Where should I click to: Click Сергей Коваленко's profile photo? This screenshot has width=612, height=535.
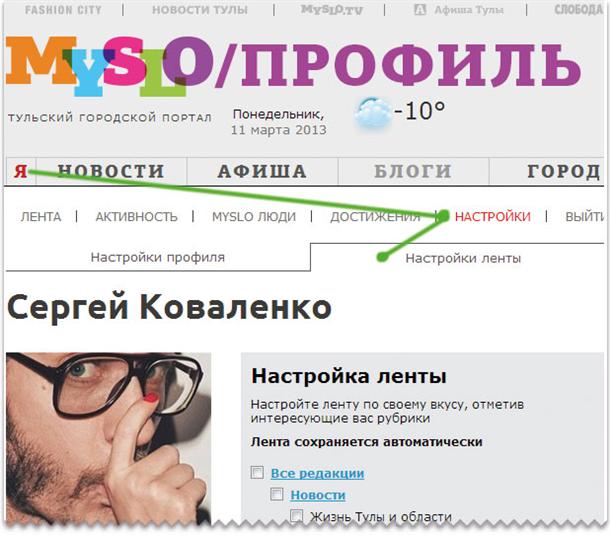point(109,438)
